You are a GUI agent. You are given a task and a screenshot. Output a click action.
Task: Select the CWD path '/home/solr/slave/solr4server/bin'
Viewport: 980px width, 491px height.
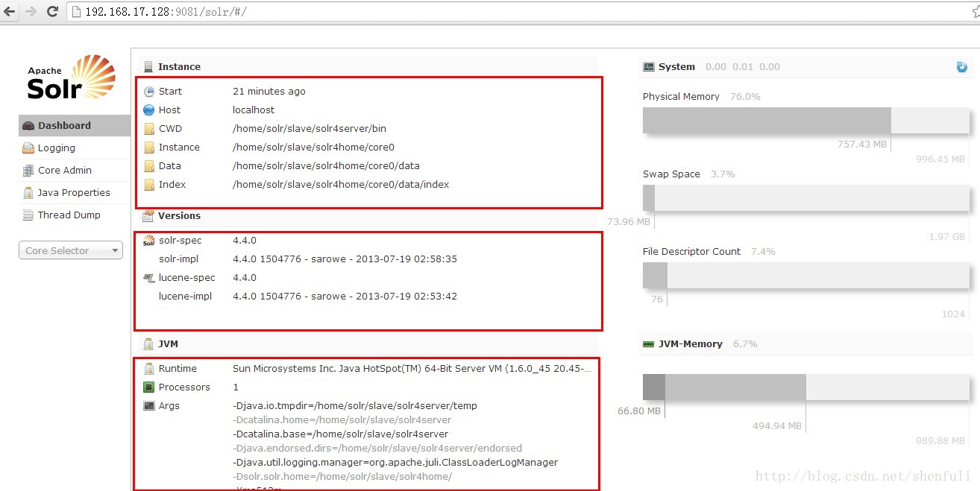(x=310, y=128)
